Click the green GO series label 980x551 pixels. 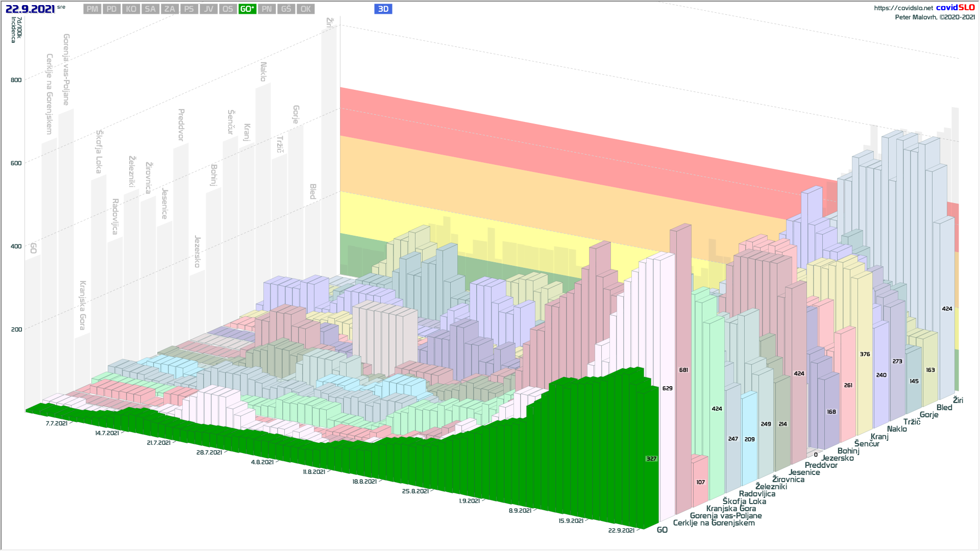pyautogui.click(x=662, y=530)
